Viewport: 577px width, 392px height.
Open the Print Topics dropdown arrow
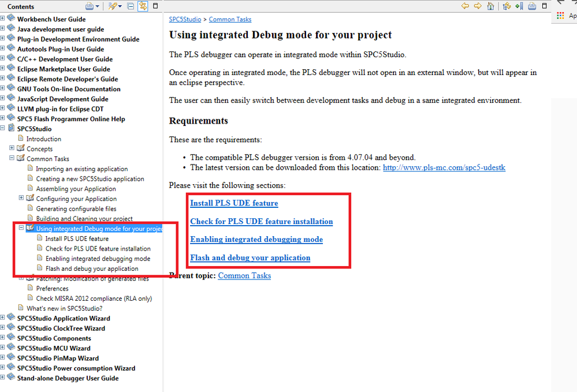tap(97, 6)
